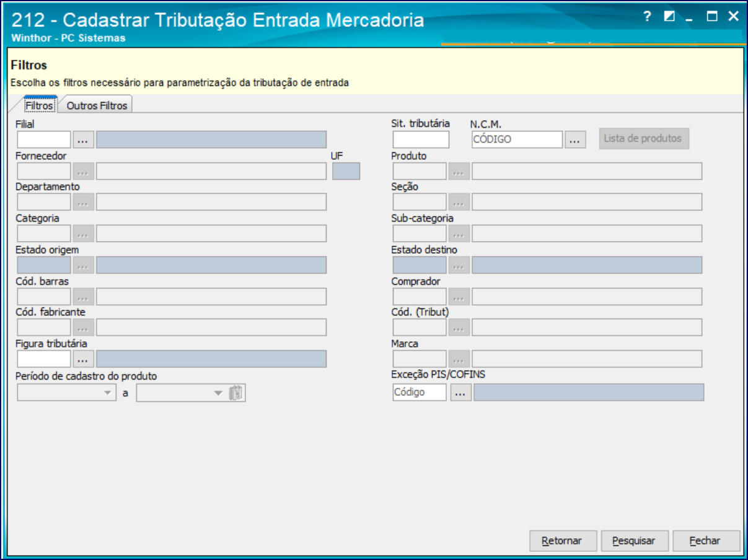This screenshot has width=748, height=560.
Task: Click the window theme toggle icon in title bar
Action: [x=669, y=17]
